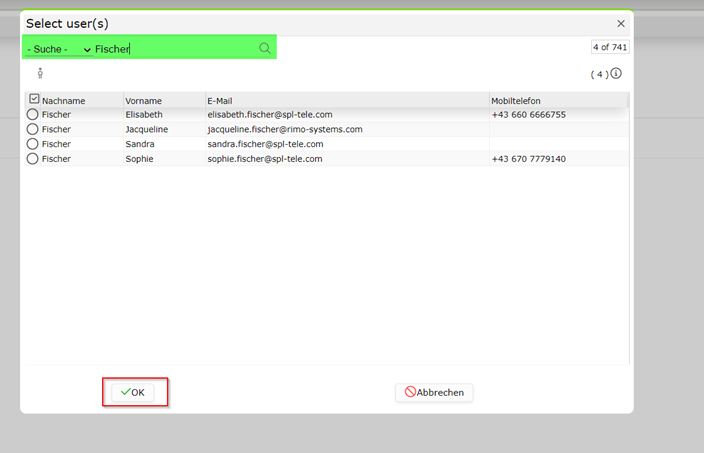Click first name Sophie

click(139, 159)
